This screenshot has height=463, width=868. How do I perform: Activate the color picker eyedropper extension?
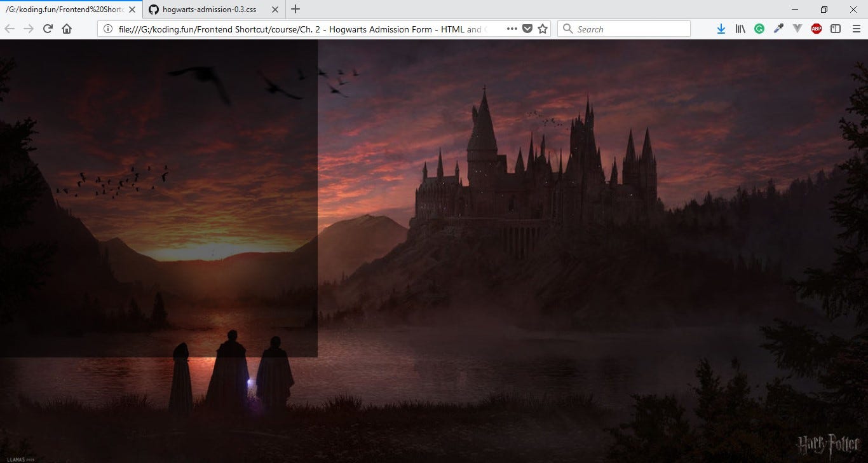(x=778, y=29)
